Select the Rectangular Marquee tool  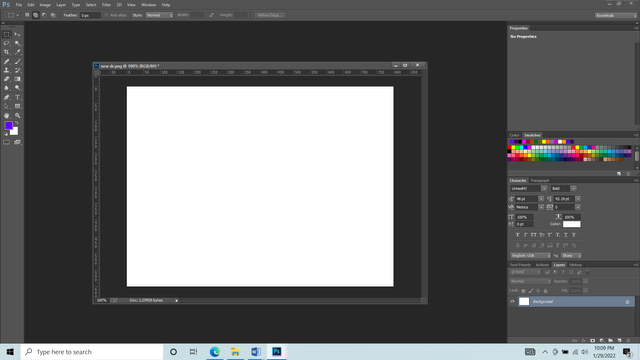click(x=7, y=35)
